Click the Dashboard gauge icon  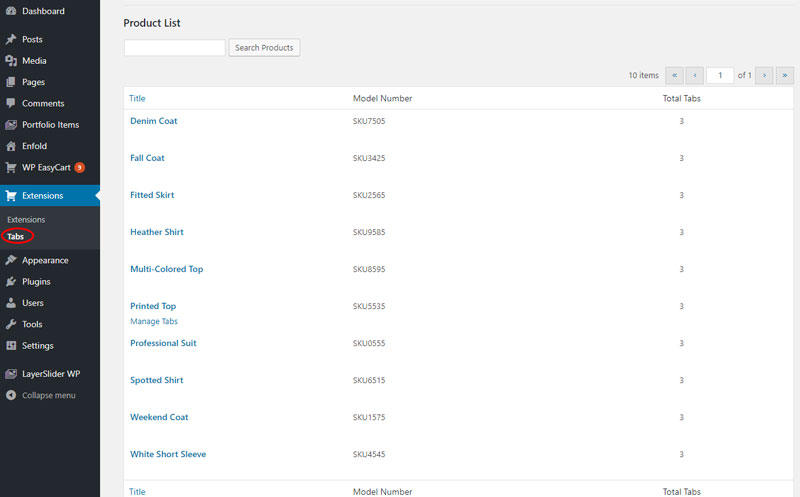click(11, 11)
